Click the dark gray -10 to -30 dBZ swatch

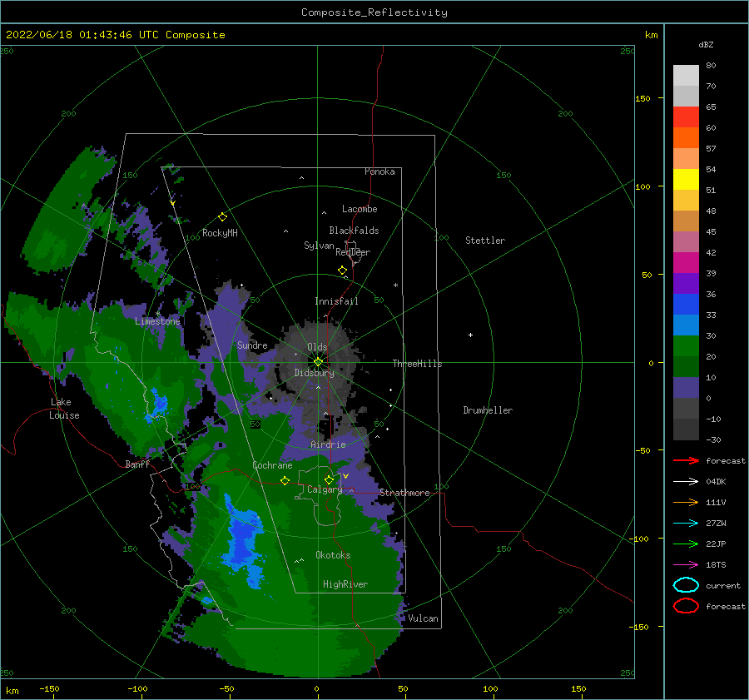[686, 429]
